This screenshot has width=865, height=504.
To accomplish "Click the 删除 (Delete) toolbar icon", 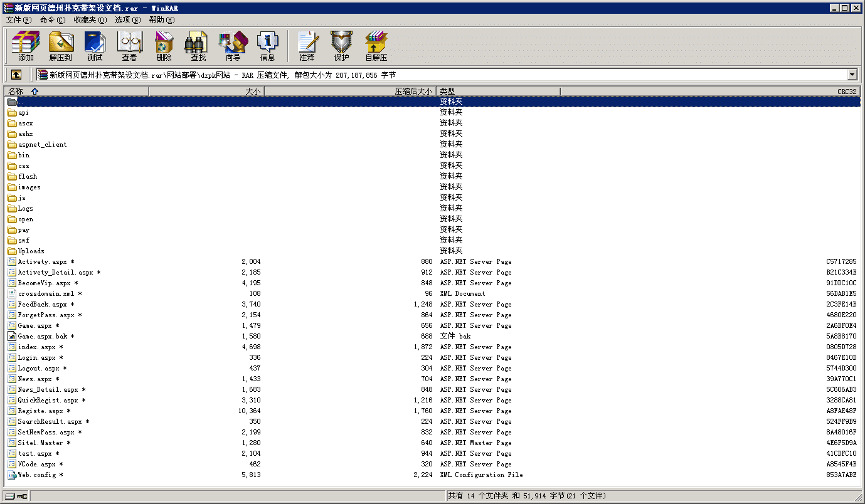I will point(164,46).
